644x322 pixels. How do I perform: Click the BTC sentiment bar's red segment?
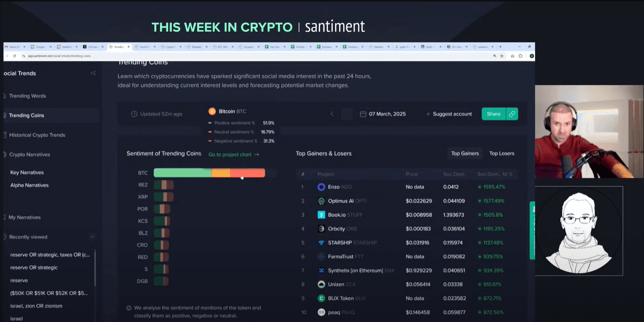click(x=248, y=173)
